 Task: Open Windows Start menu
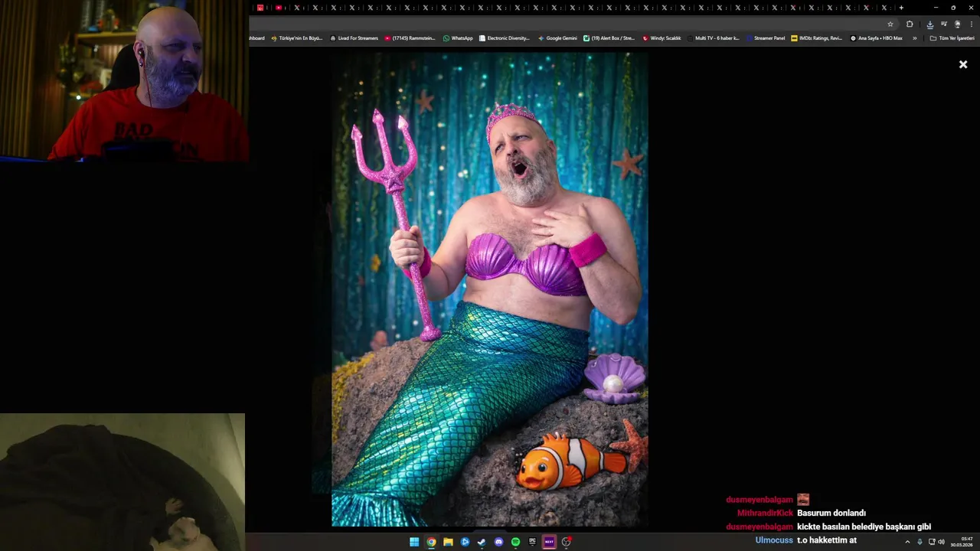point(414,542)
